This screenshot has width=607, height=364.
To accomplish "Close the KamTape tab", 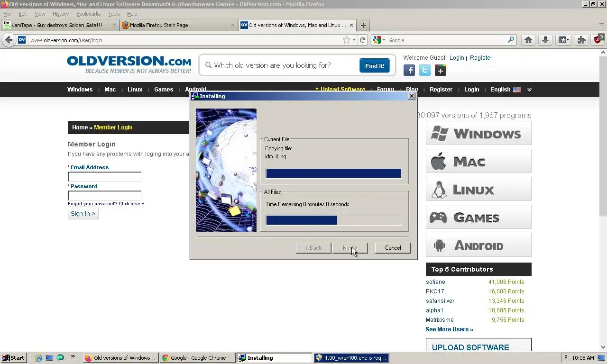I will tap(114, 26).
